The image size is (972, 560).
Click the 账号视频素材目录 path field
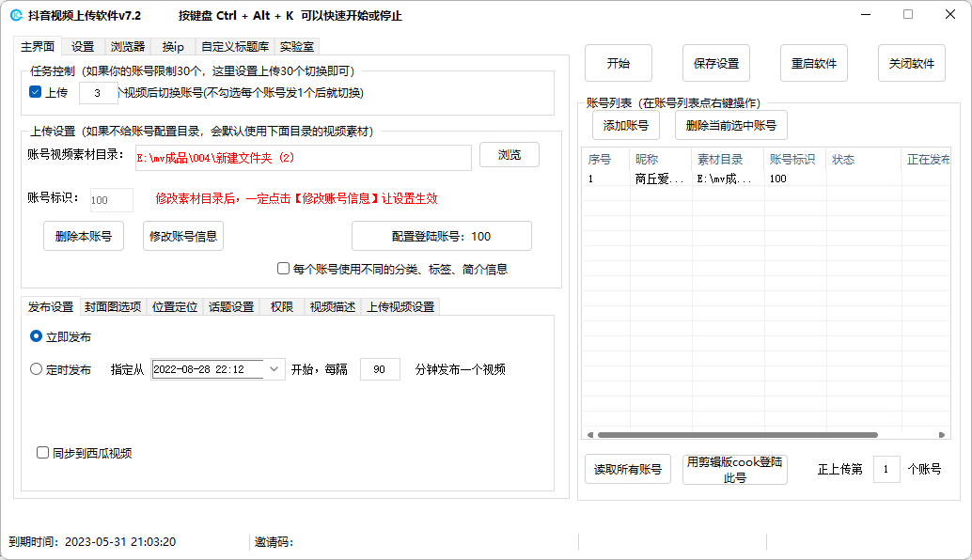pyautogui.click(x=303, y=158)
